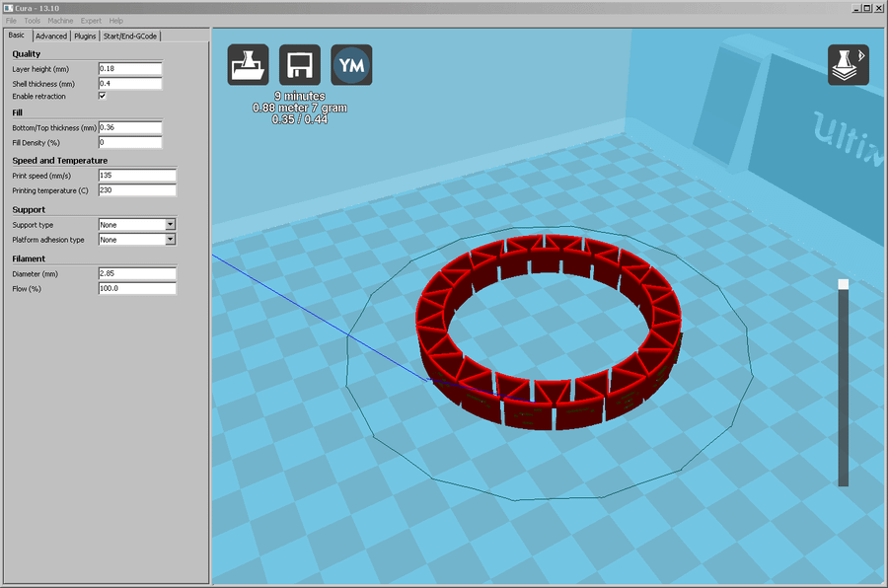Open the Machine menu

(60, 20)
